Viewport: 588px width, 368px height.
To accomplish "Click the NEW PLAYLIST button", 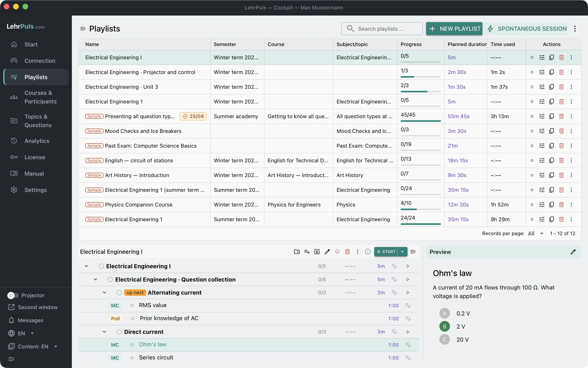I will click(x=454, y=29).
